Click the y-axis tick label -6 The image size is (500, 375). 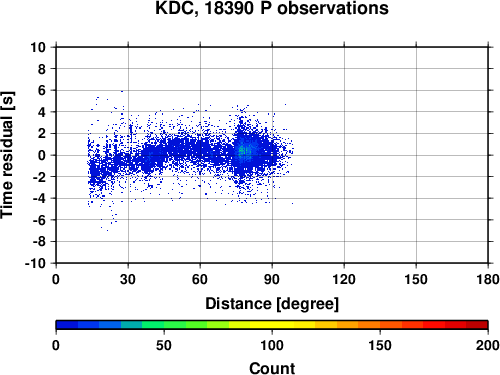(39, 220)
